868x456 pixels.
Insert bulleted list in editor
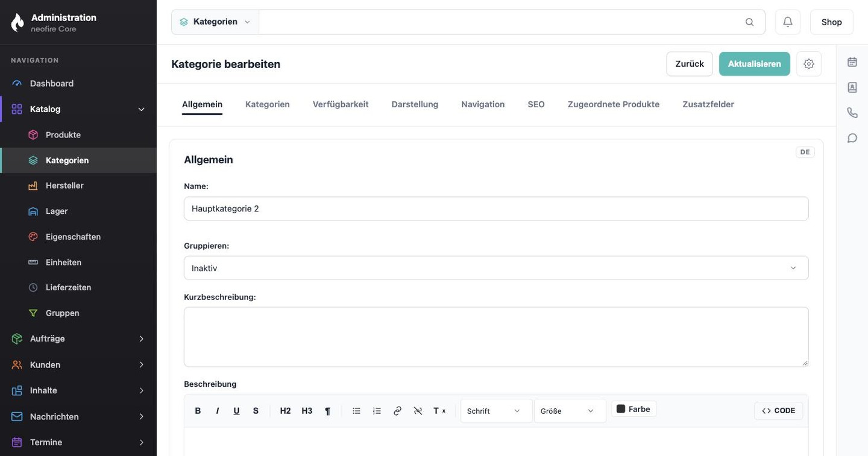coord(356,411)
